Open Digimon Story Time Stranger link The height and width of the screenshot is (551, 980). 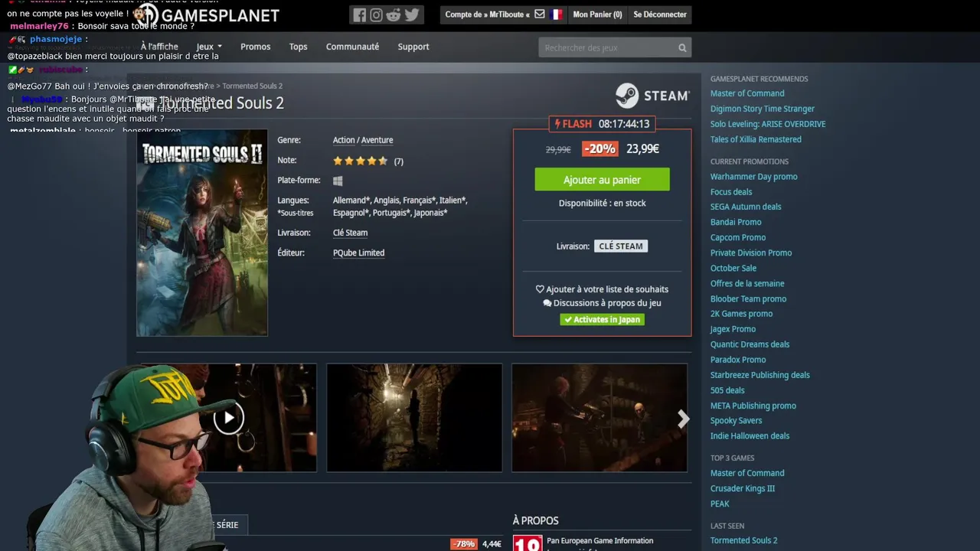tap(763, 109)
